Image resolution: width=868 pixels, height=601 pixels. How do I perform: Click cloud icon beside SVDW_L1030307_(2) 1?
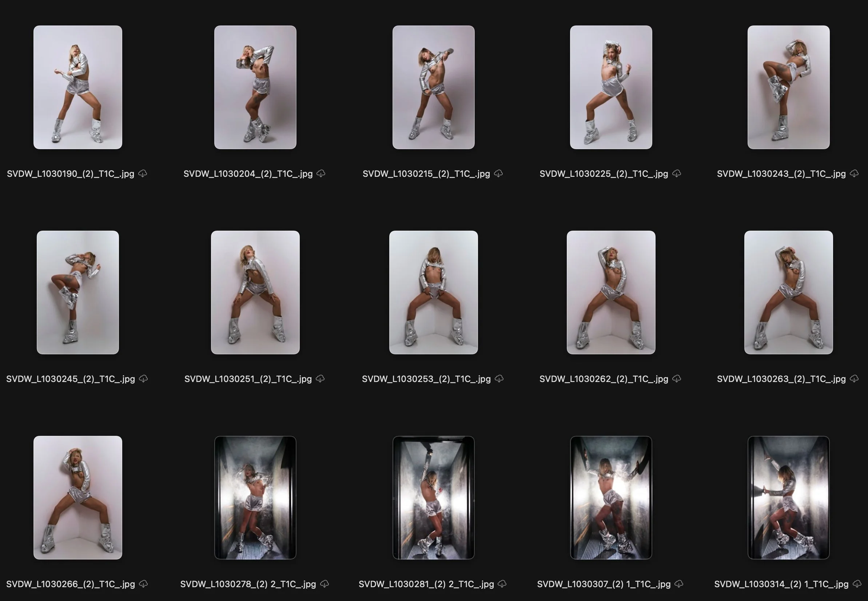[679, 584]
